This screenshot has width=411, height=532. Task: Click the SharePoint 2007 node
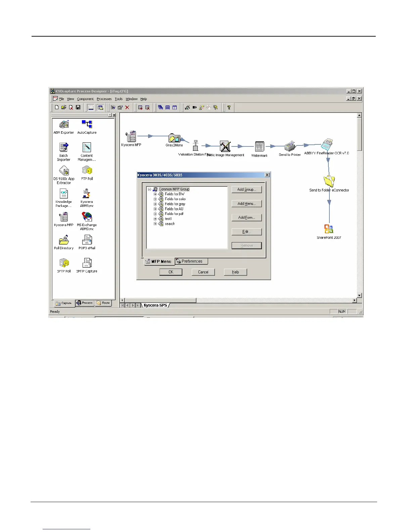coord(329,232)
